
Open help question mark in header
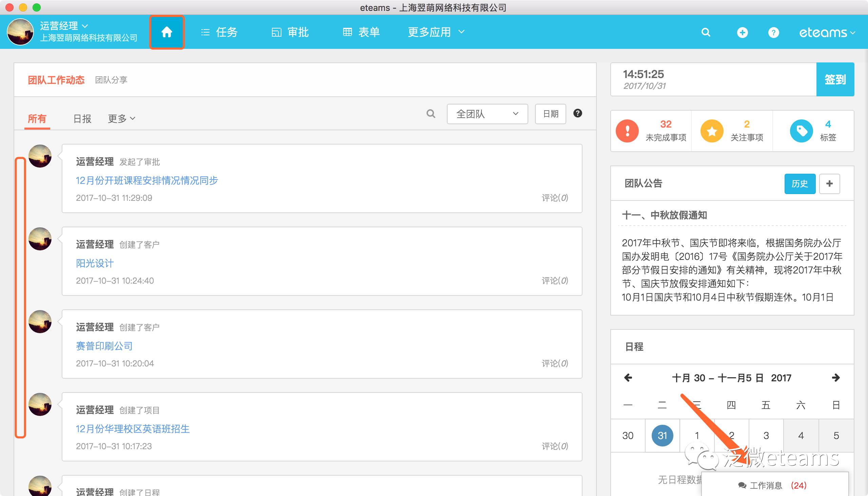(773, 32)
